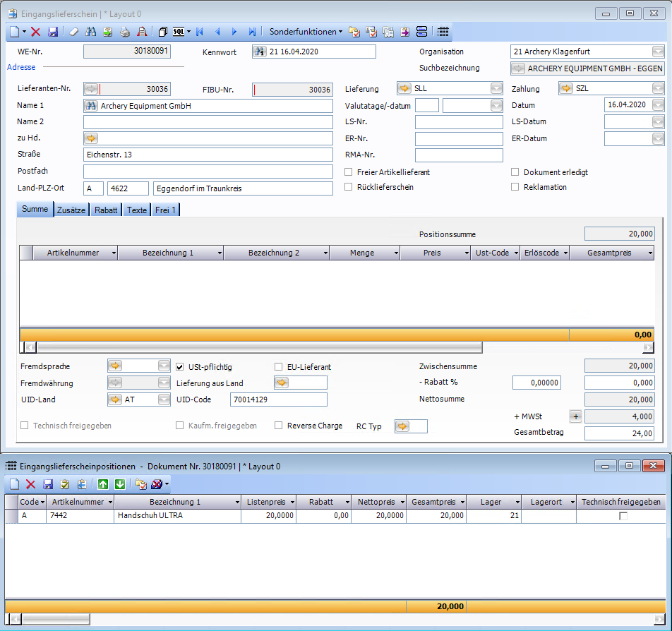Open the Sonderfunktionen menu

tap(306, 32)
